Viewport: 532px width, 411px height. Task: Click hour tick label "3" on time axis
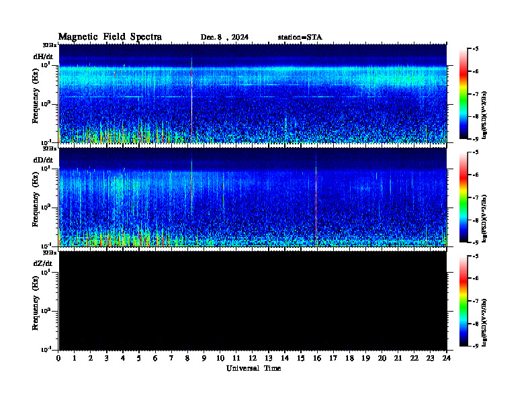click(107, 359)
